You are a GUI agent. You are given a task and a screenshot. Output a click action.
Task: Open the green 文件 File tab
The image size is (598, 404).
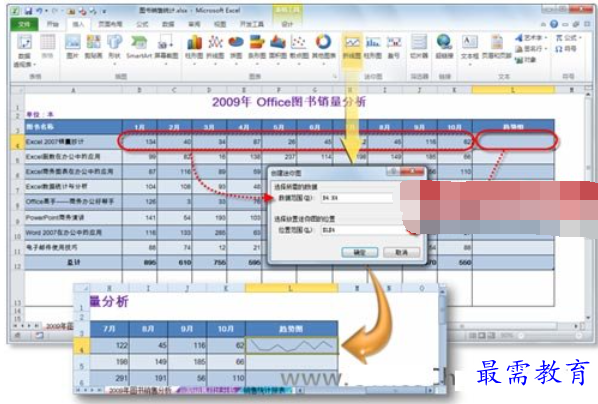point(24,24)
